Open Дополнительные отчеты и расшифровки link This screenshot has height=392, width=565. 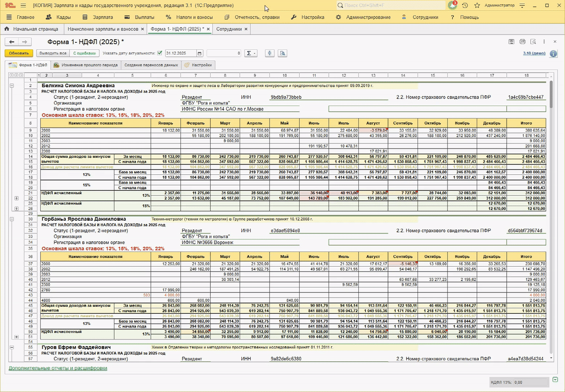pyautogui.click(x=58, y=368)
